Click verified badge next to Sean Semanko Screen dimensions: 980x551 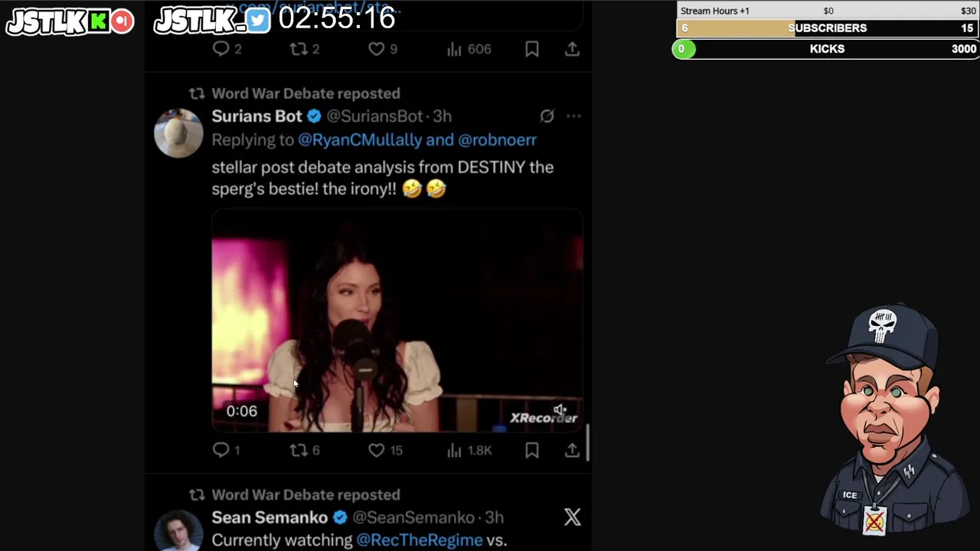coord(340,517)
